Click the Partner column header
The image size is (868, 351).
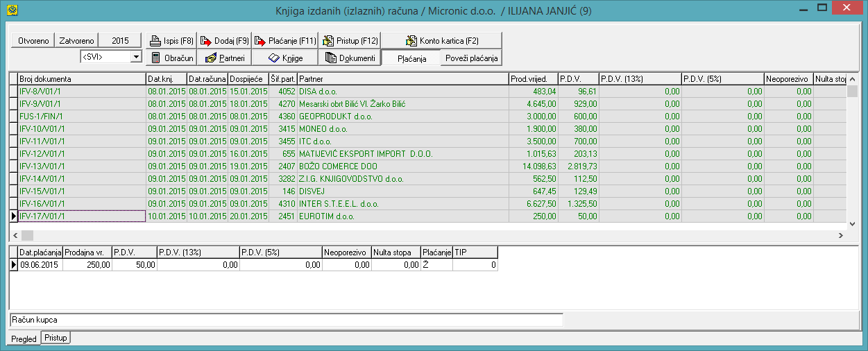(402, 79)
